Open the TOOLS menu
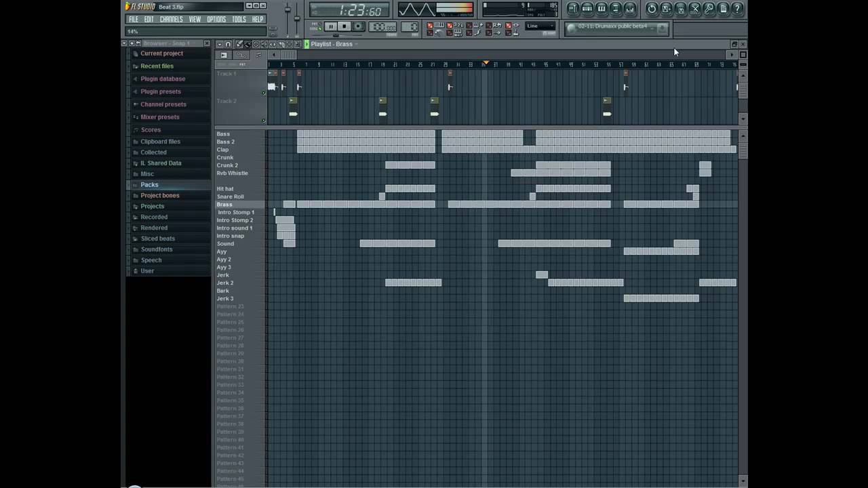Viewport: 868px width, 488px height. tap(239, 20)
